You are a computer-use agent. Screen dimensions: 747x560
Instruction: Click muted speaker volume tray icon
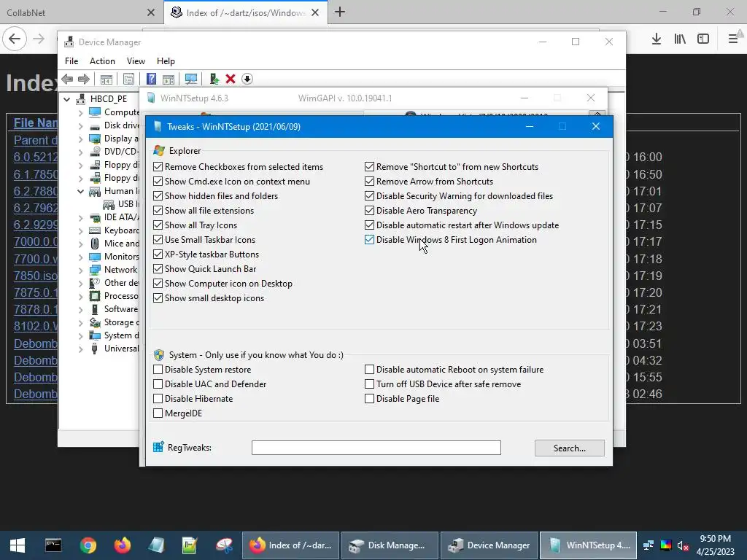683,545
